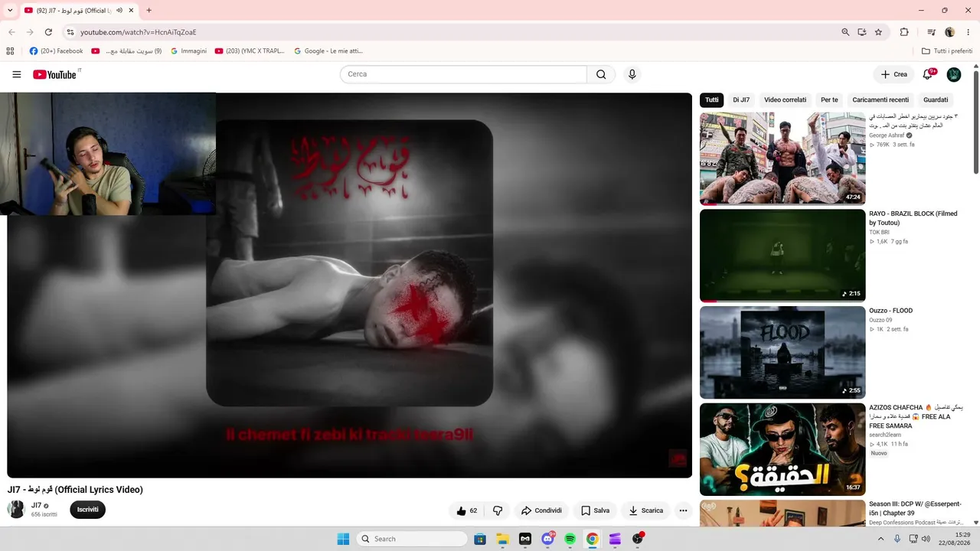Go back with the browser back arrow
The width and height of the screenshot is (980, 551).
(x=11, y=32)
